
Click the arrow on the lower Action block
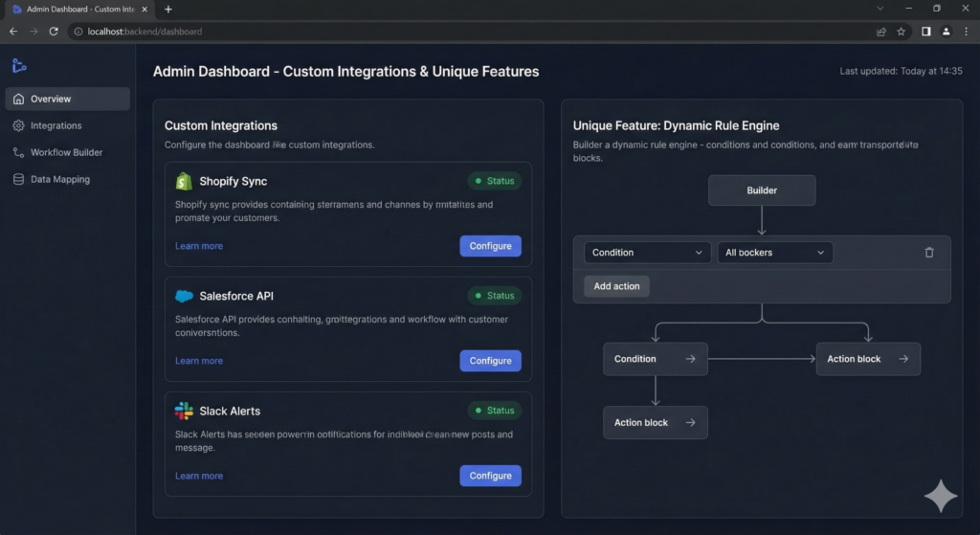(x=690, y=422)
